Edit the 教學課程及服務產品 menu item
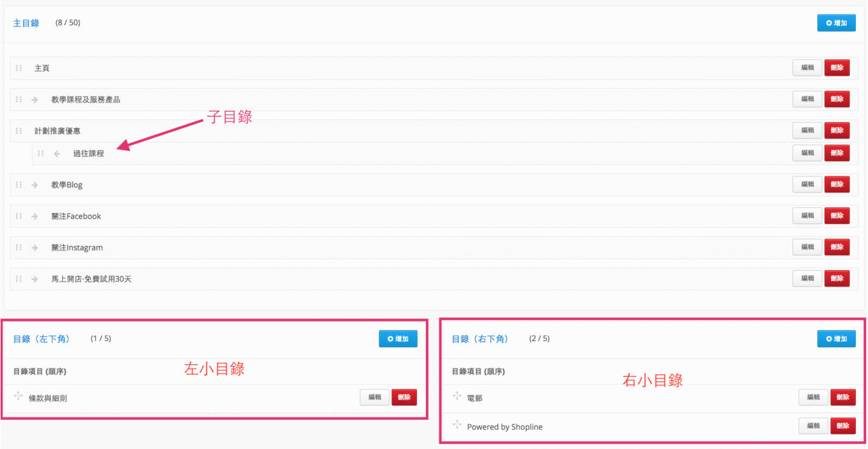This screenshot has width=868, height=449. coord(808,99)
